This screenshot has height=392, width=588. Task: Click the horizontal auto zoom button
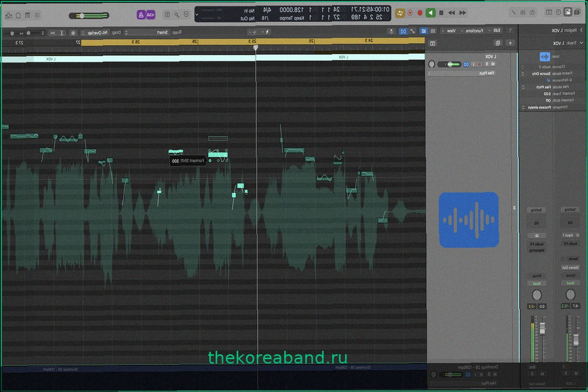click(52, 32)
